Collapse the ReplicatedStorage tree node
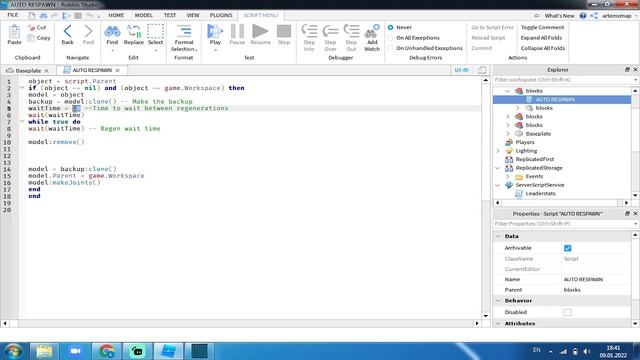The width and height of the screenshot is (640, 360). [498, 168]
